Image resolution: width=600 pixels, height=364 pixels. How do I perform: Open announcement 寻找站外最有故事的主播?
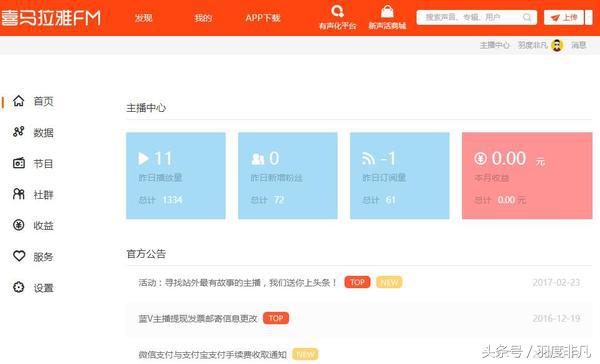click(x=238, y=283)
